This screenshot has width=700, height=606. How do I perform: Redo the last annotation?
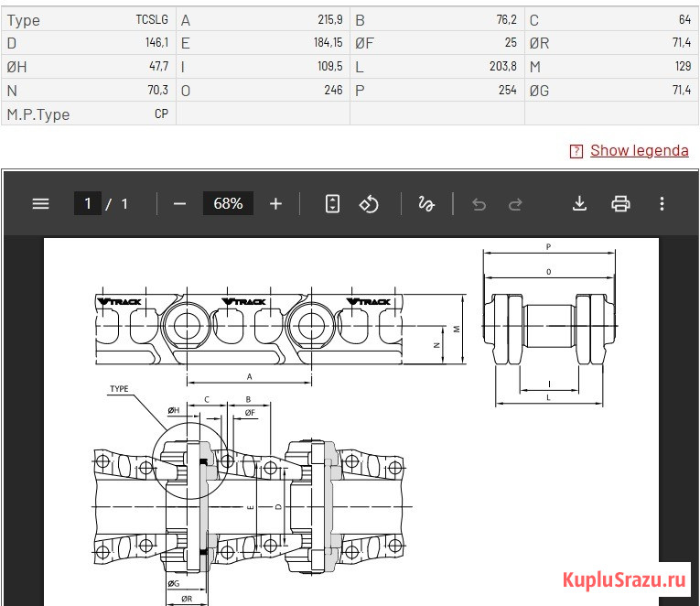[515, 203]
